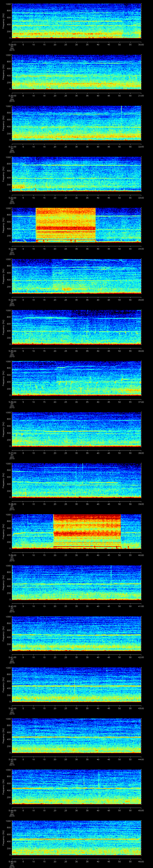Select the spectrogram panel starting at 5:40:00

tap(76, 583)
